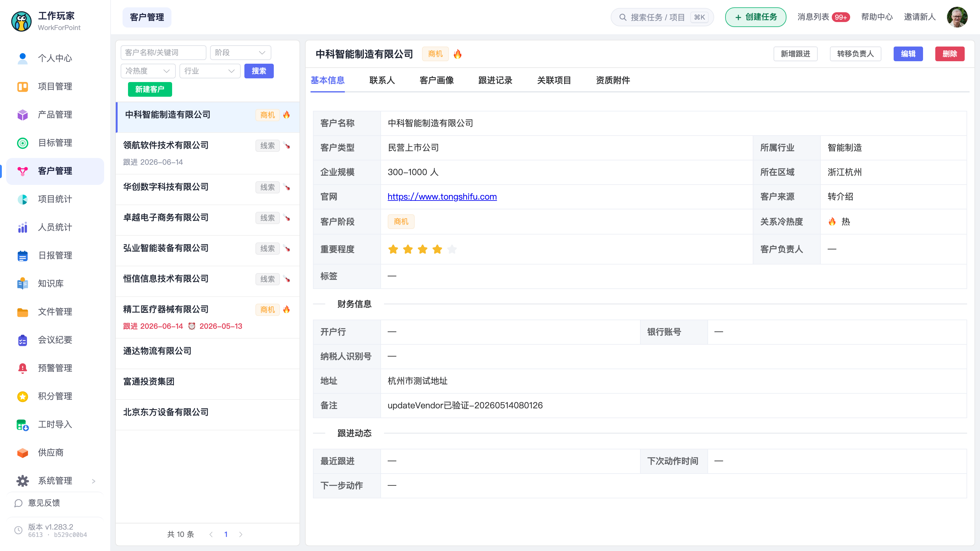The height and width of the screenshot is (551, 980).
Task: Click the 搜索任务 / 项目 search box
Action: pos(662,17)
